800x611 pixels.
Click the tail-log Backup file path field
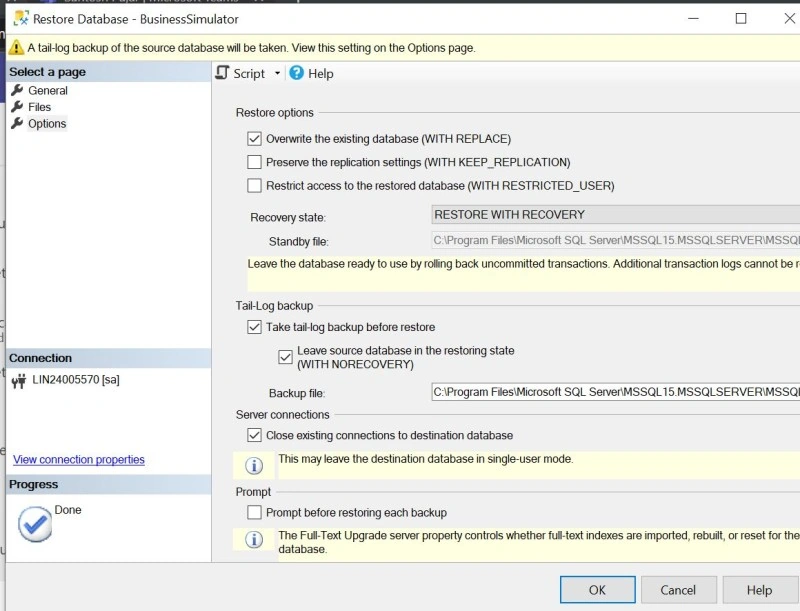pyautogui.click(x=615, y=392)
